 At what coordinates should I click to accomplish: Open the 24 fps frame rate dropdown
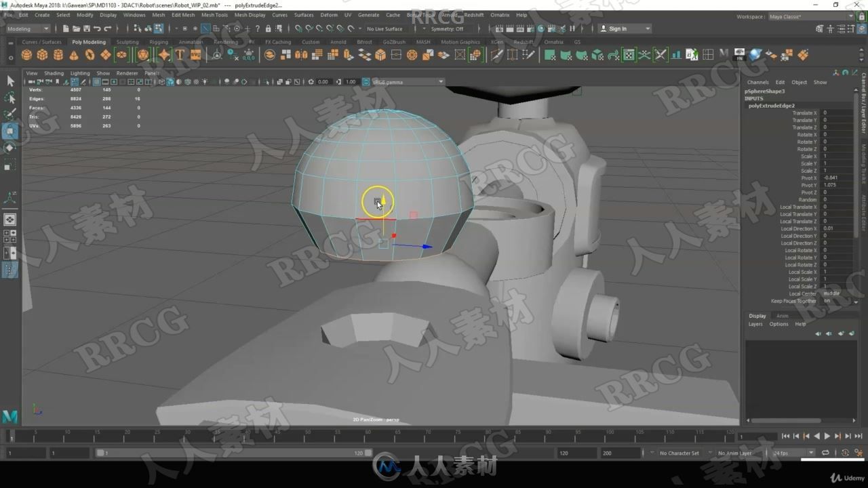point(793,453)
